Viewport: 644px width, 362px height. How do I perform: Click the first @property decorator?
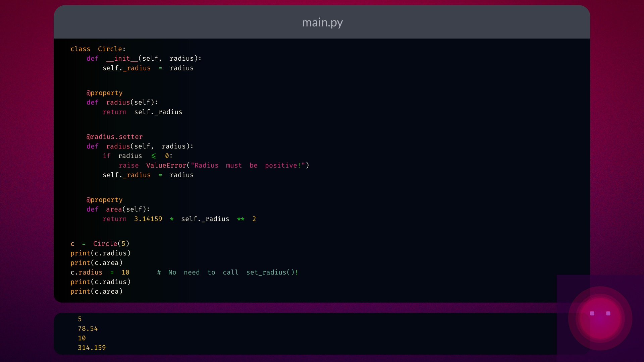click(x=104, y=93)
